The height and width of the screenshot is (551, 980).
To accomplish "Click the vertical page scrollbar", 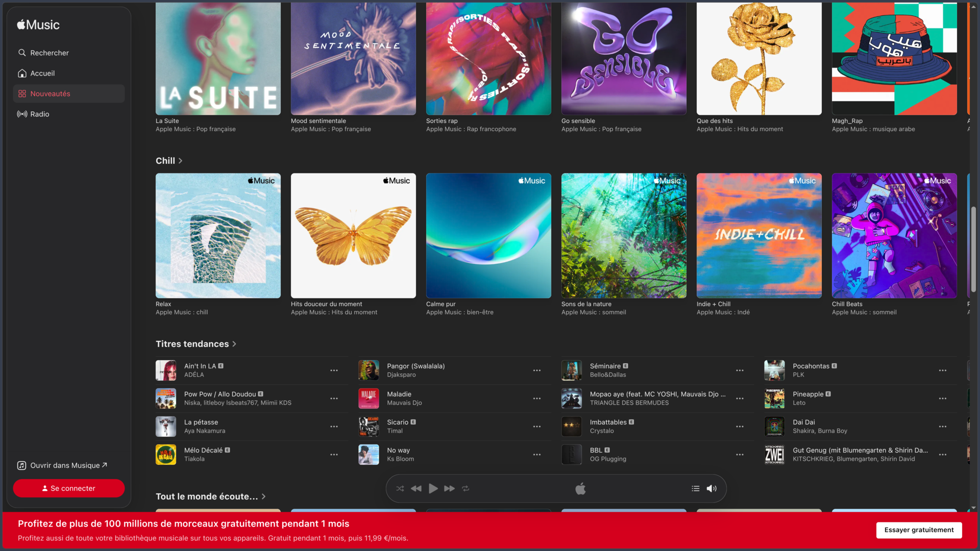I will [974, 249].
